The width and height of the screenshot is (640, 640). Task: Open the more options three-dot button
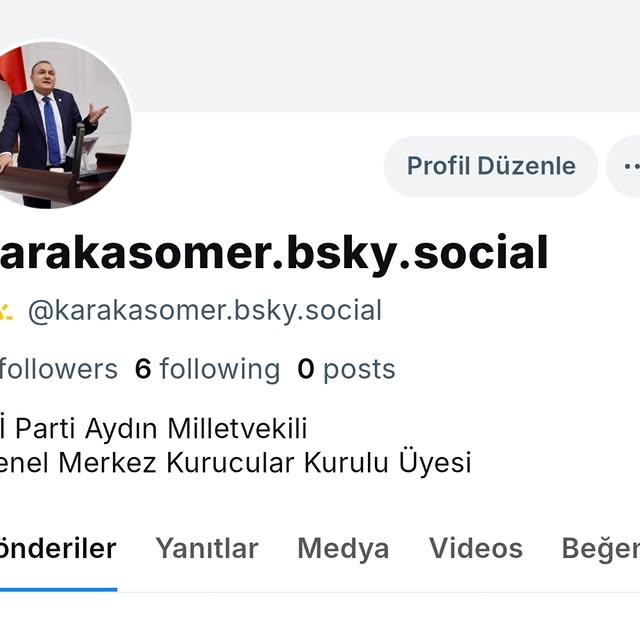(x=624, y=166)
